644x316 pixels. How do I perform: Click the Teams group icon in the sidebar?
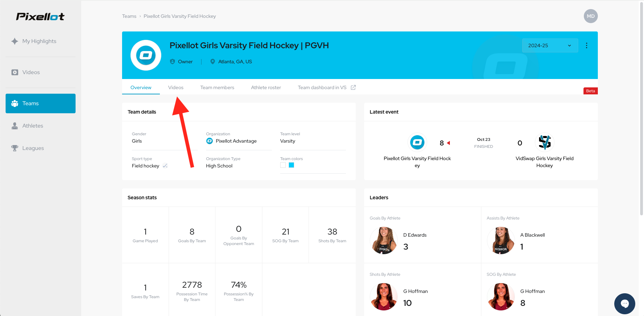(15, 103)
